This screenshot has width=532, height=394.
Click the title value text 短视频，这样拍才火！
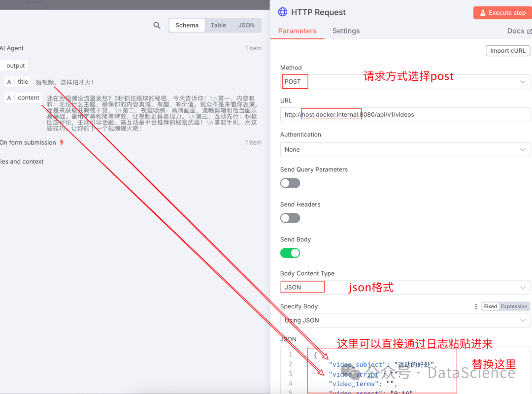click(65, 82)
